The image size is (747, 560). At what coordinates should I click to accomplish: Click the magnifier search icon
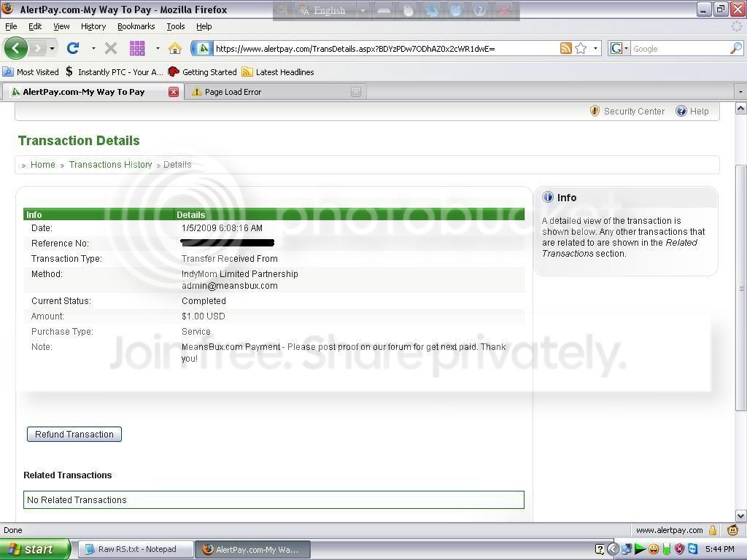coord(736,48)
